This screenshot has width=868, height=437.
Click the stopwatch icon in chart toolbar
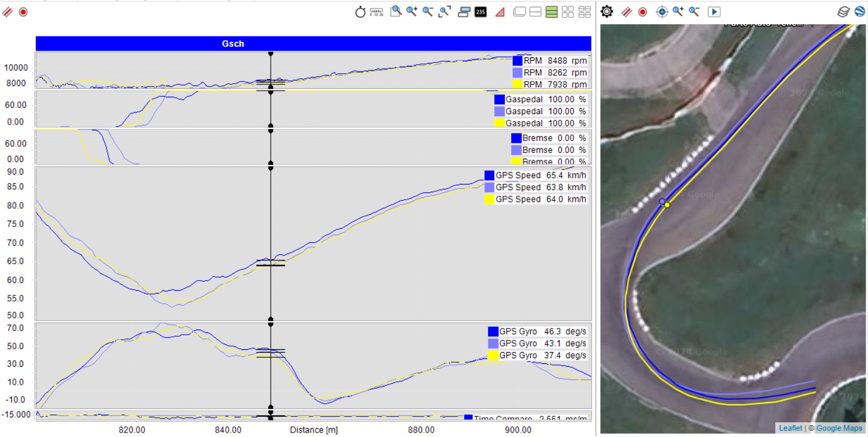tap(360, 12)
